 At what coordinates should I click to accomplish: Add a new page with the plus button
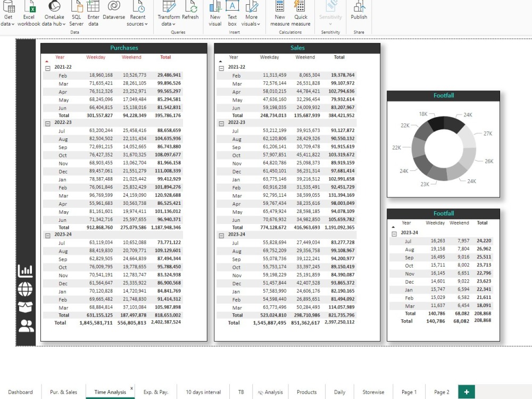click(466, 392)
